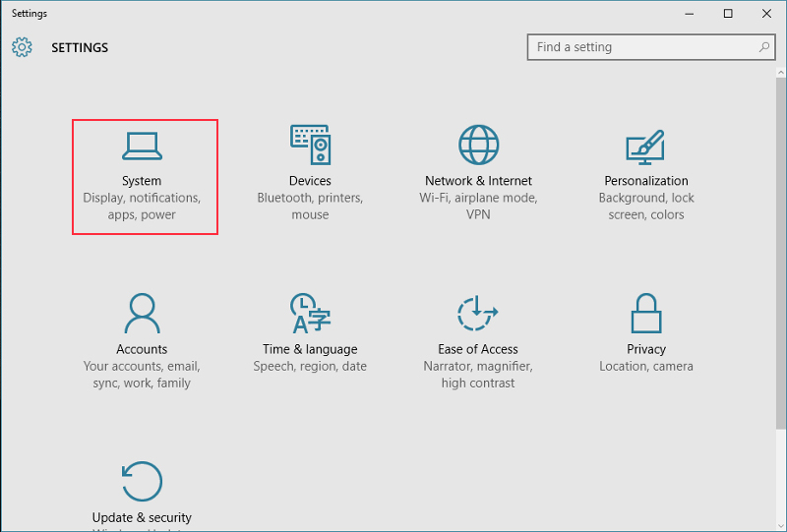The image size is (787, 532).
Task: Click 'Background, lock screen, colors' description
Action: (x=646, y=207)
